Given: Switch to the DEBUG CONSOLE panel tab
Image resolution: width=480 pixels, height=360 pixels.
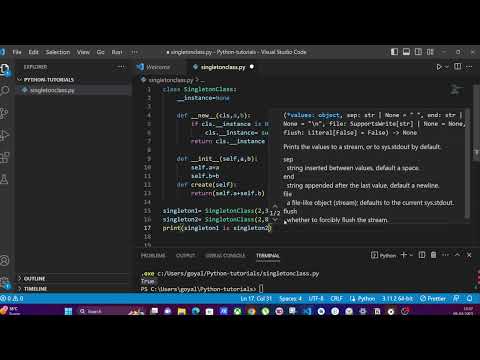Looking at the screenshot, I should pos(225,256).
